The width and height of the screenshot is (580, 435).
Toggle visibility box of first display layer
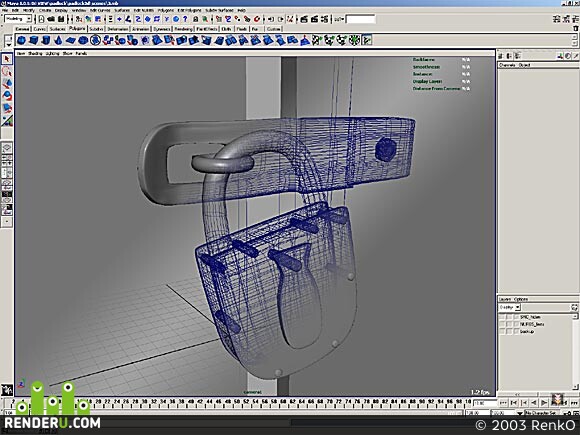click(x=502, y=317)
